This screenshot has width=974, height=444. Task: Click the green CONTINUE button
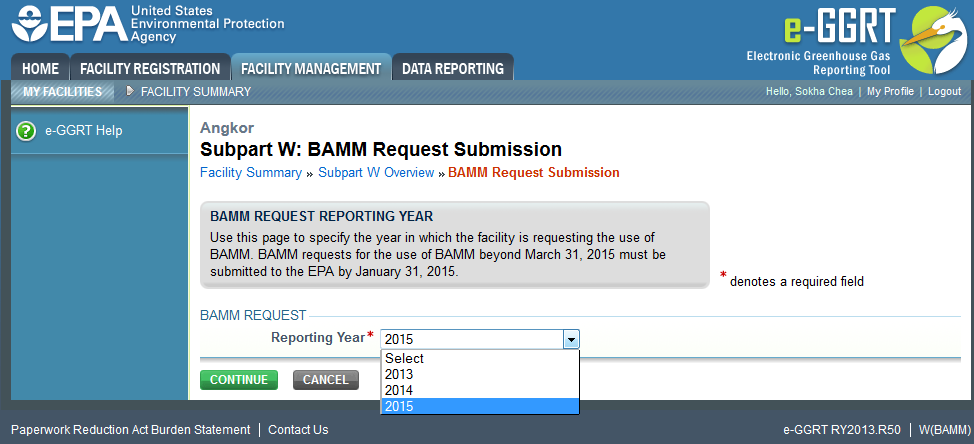(x=239, y=380)
